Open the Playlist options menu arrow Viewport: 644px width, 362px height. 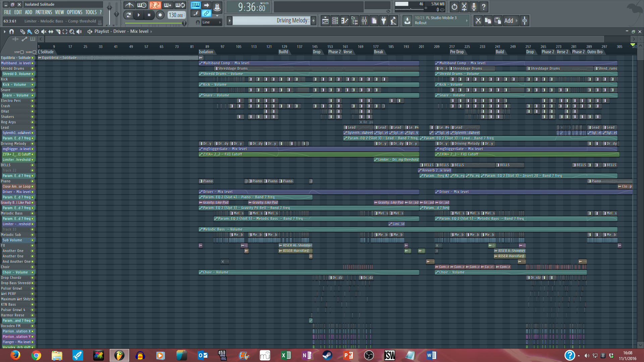[x=5, y=32]
